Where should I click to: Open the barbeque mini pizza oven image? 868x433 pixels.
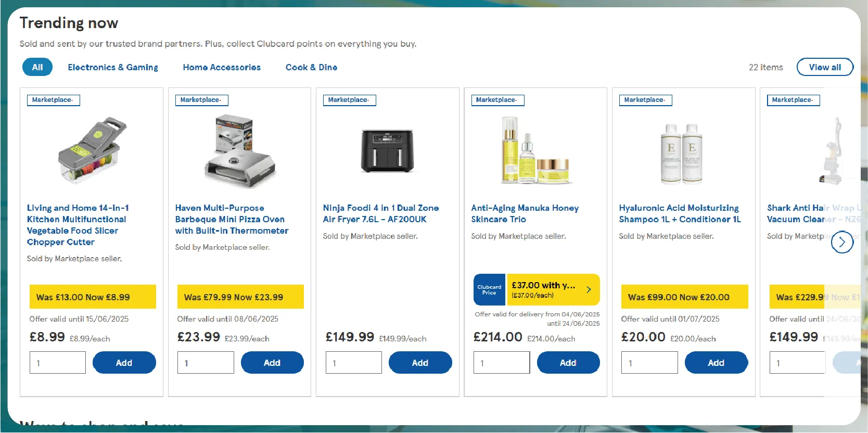click(239, 150)
